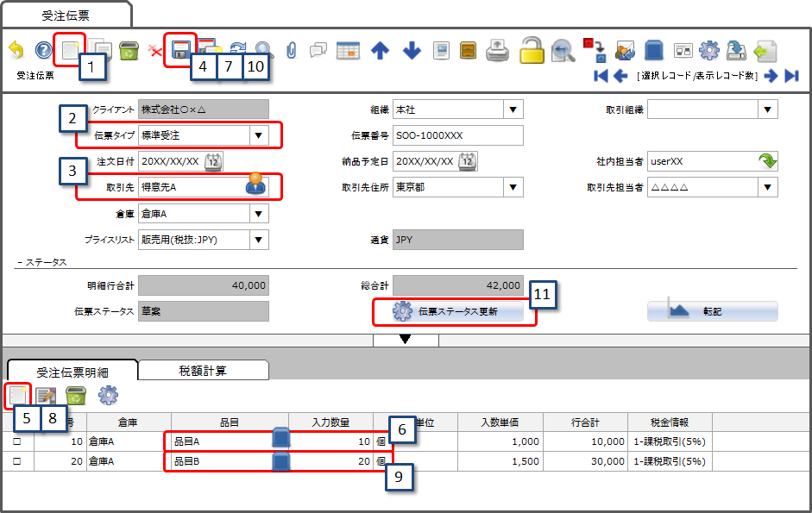Open the archive cabinet icon
The width and height of the screenshot is (812, 513).
(469, 51)
